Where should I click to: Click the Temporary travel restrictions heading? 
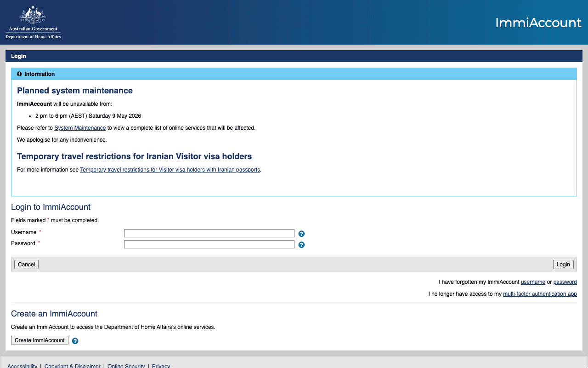pos(135,156)
